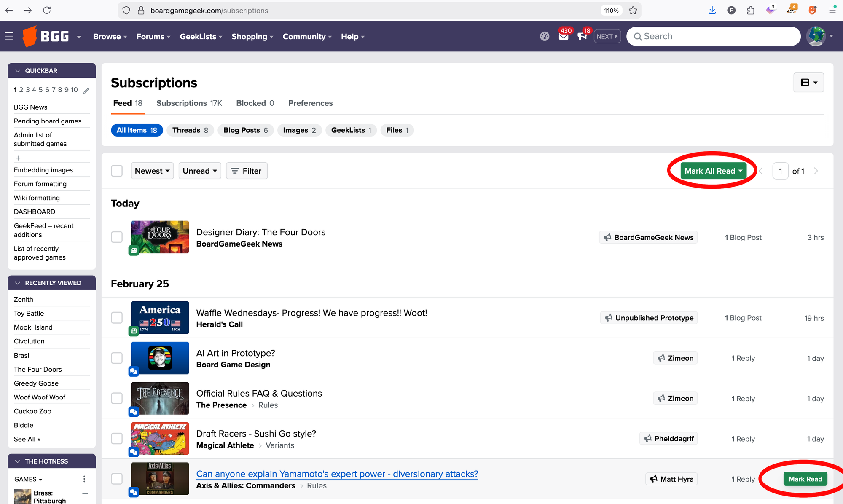Open the Yamamoto's expert power thread link

337,474
